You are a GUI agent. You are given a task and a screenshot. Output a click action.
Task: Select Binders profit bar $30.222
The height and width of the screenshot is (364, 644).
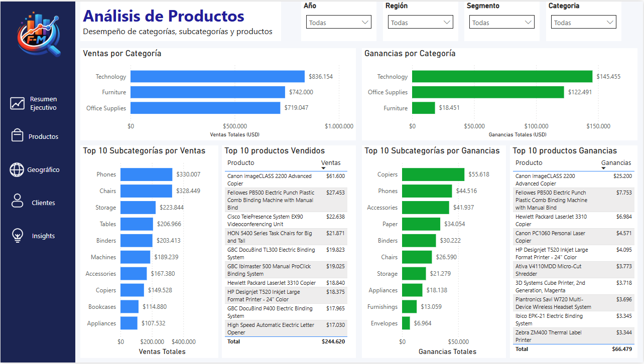(419, 241)
